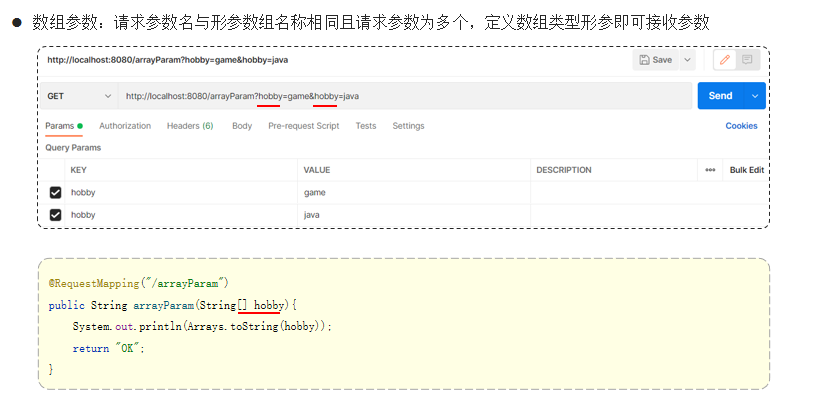Switch to the Authorization tab
Screen dimensions: 824x393
[125, 126]
